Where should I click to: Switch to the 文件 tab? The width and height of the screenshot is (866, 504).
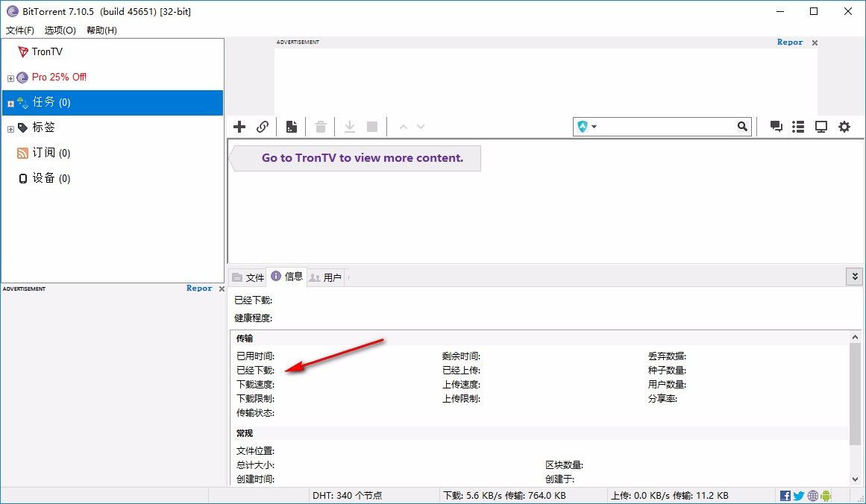click(x=248, y=277)
